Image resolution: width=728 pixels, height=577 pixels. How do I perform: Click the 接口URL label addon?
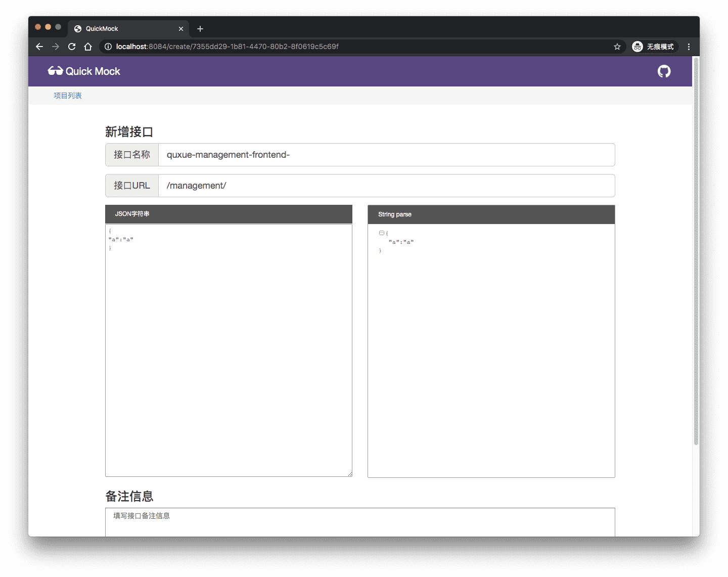132,186
